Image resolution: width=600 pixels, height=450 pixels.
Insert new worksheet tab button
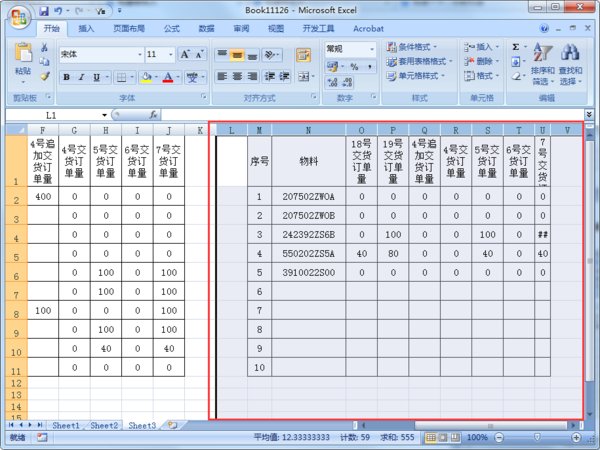point(173,425)
